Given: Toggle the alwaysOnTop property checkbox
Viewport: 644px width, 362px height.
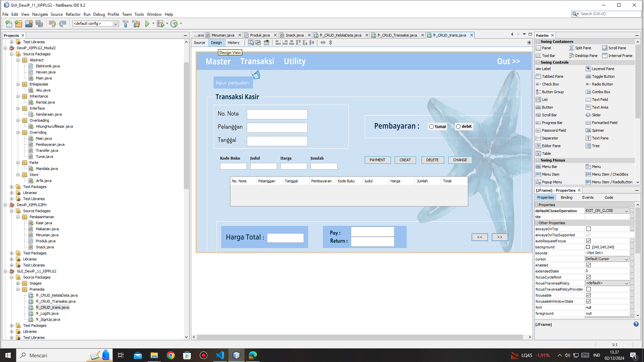Looking at the screenshot, I should tap(588, 229).
